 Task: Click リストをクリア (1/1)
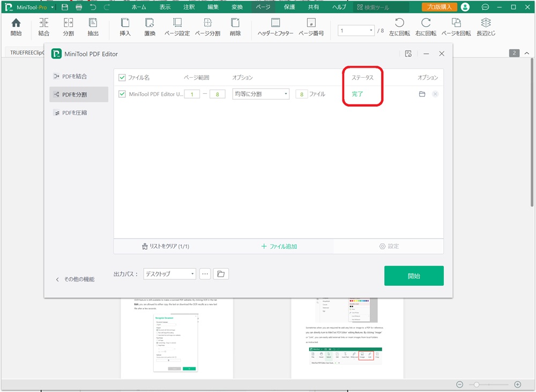(166, 246)
